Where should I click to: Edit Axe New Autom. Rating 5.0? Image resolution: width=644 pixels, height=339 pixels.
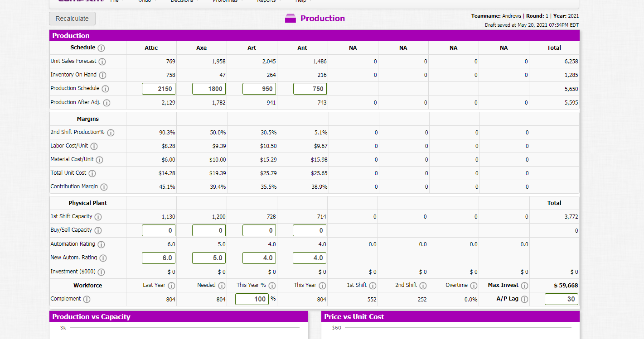coord(209,258)
